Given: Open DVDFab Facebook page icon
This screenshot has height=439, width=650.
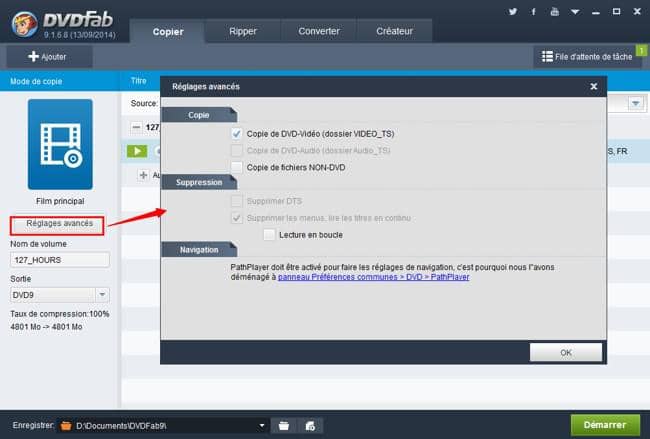Looking at the screenshot, I should point(534,12).
